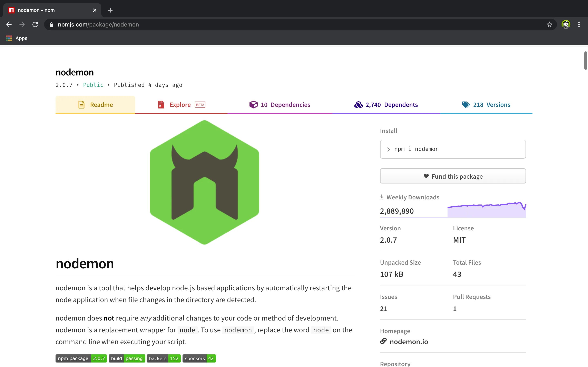Viewport: 588px width, 367px height.
Task: Toggle the browser bookmark star icon
Action: click(549, 24)
